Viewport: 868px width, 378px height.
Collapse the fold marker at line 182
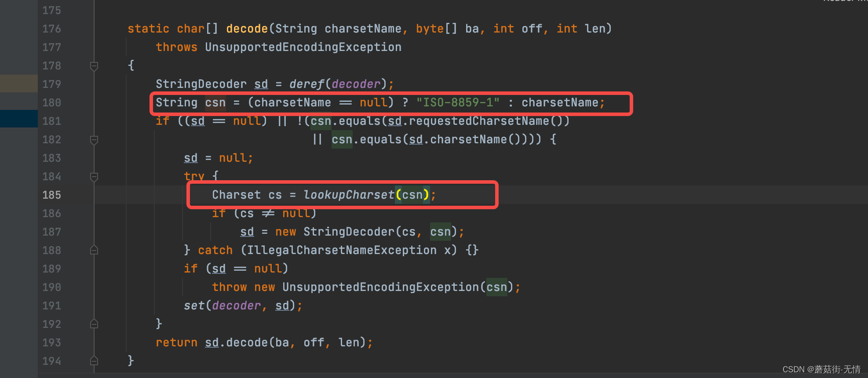[94, 140]
